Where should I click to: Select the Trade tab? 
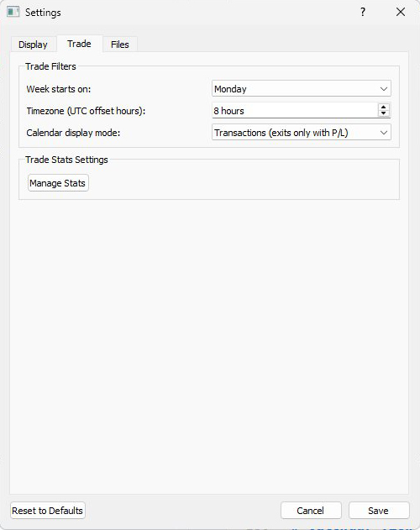point(79,44)
